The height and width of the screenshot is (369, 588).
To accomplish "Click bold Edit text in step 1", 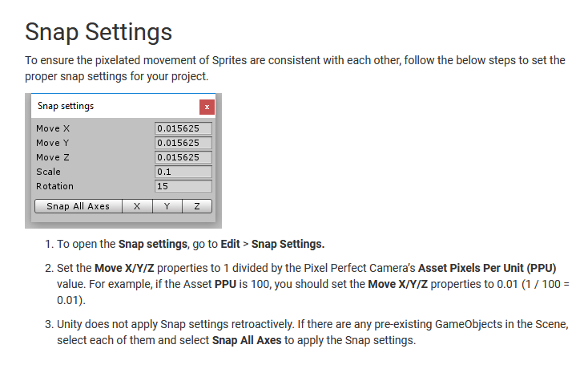I will pos(232,244).
